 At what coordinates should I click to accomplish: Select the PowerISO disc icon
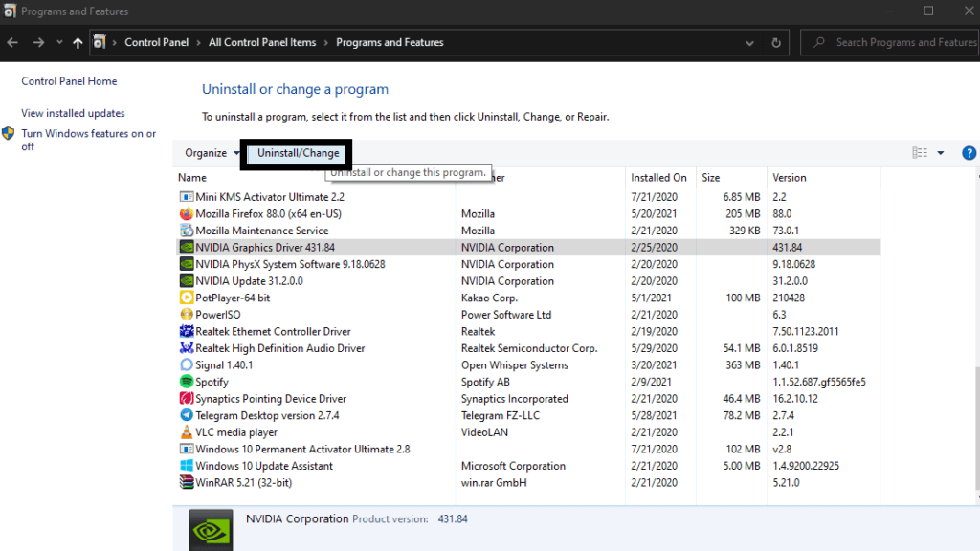187,315
